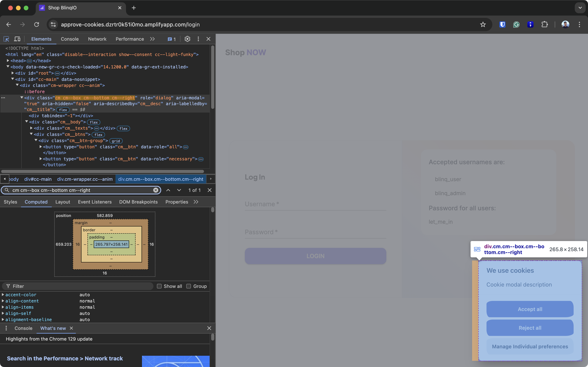Enable the Show all checkbox
Image resolution: width=588 pixels, height=367 pixels.
click(159, 286)
